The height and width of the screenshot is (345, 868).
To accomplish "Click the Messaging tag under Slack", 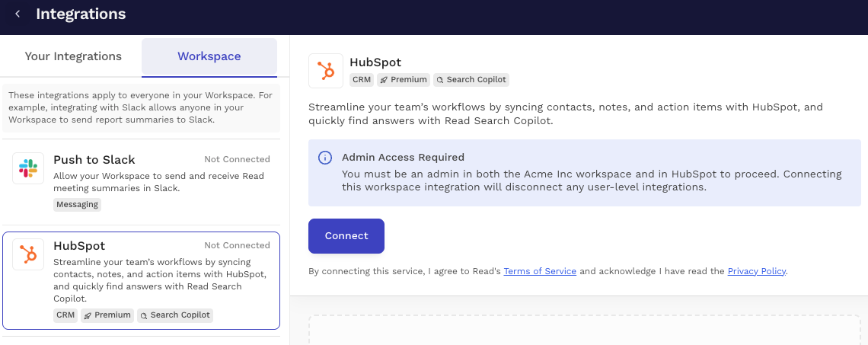I will tap(78, 204).
